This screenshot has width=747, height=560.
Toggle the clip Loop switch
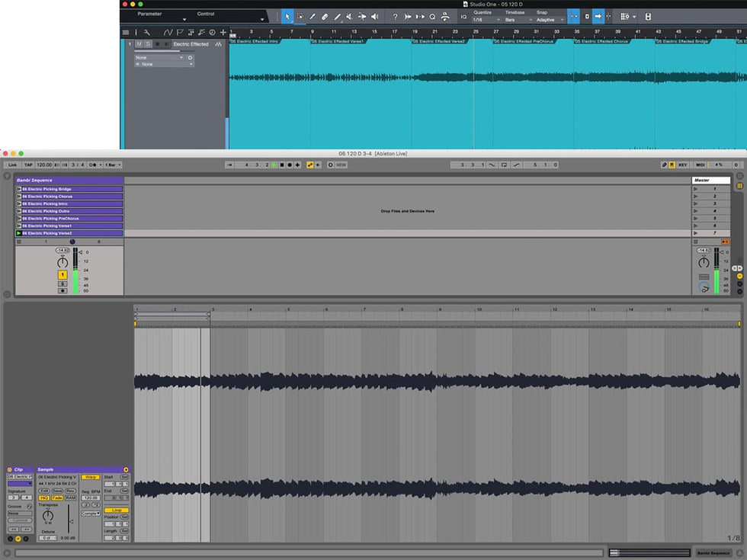(116, 510)
